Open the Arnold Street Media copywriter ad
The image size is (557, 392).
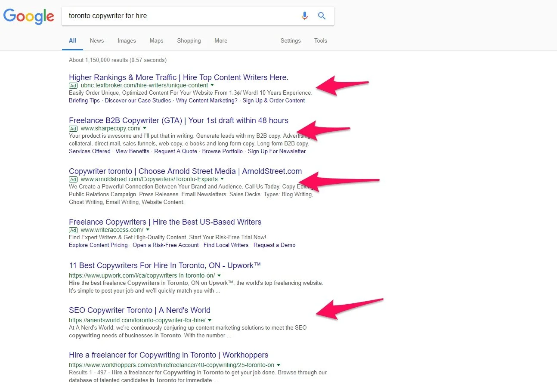[x=186, y=171]
